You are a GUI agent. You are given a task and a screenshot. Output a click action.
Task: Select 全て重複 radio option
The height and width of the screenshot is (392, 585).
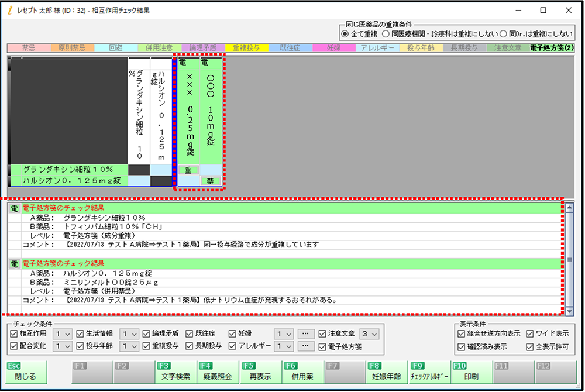pyautogui.click(x=345, y=34)
